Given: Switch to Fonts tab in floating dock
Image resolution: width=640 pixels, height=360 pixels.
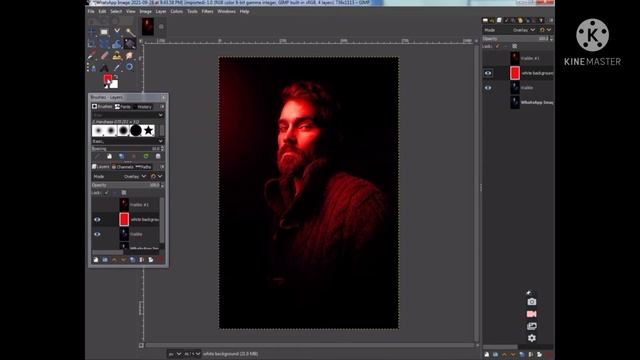Looking at the screenshot, I should click(122, 107).
